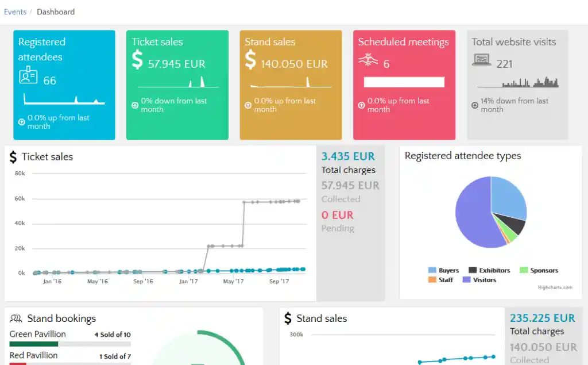Viewport: 588px width, 365px height.
Task: Open the Highcharts.com credit link
Action: tap(555, 287)
